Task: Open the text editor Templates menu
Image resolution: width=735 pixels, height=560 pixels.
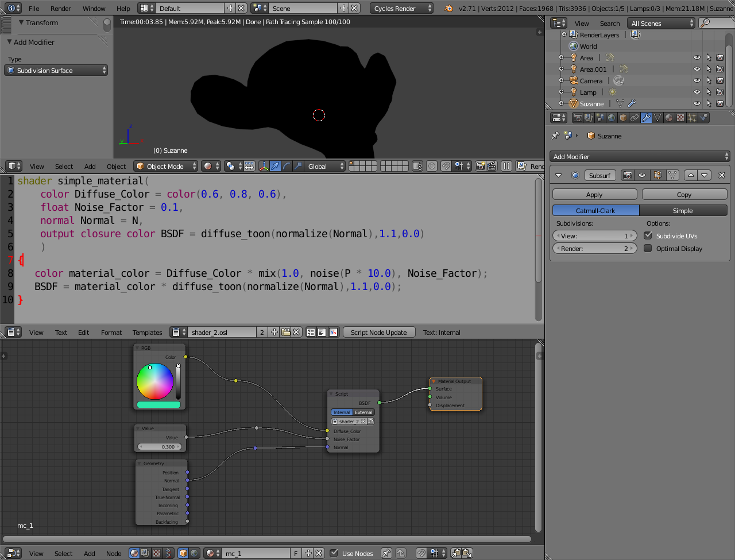Action: click(x=148, y=333)
